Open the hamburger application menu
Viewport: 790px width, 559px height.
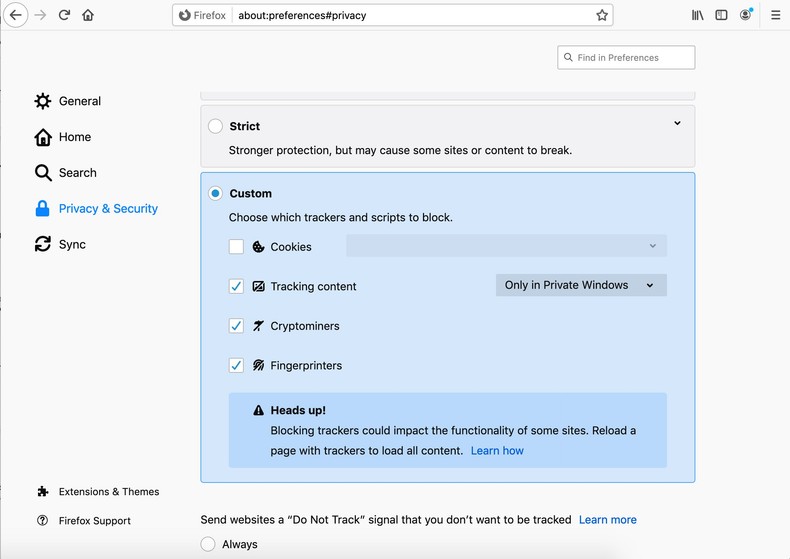[x=775, y=15]
